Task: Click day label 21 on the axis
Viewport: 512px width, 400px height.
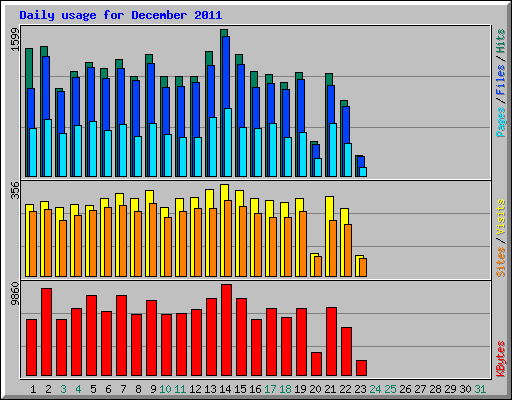Action: coord(330,389)
